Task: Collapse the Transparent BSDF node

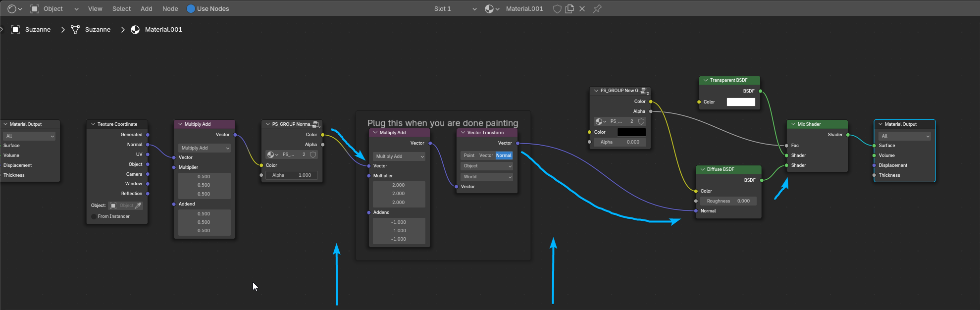Action: point(705,80)
